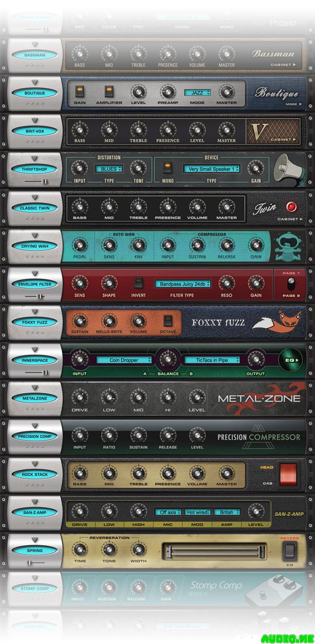Open the Thriftshop distortion TYPE dropdown BLUES
Viewport: 315px width, 644px height.
[109, 169]
